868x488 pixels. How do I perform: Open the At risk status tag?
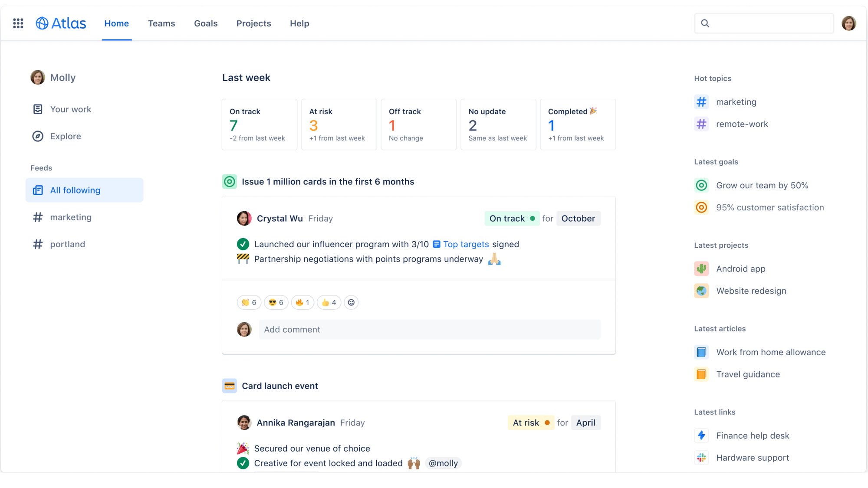pyautogui.click(x=531, y=423)
